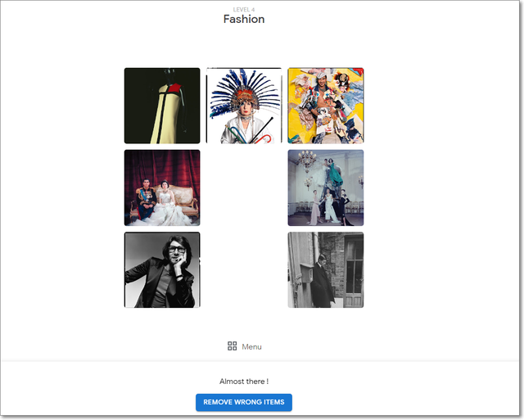Click the Fashion category heading
Screen dimensions: 524x420
click(x=244, y=20)
